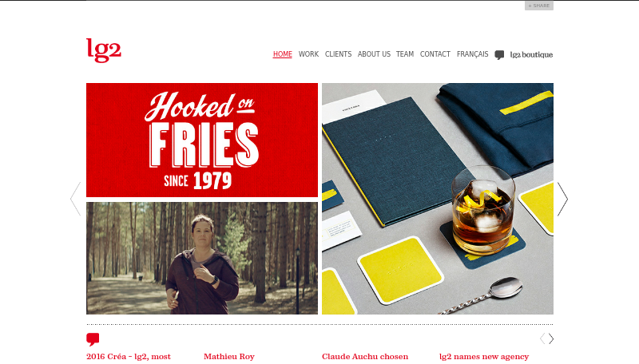Click the speech bubble icon beside lg2 boutique
The height and width of the screenshot is (364, 639).
click(x=499, y=55)
